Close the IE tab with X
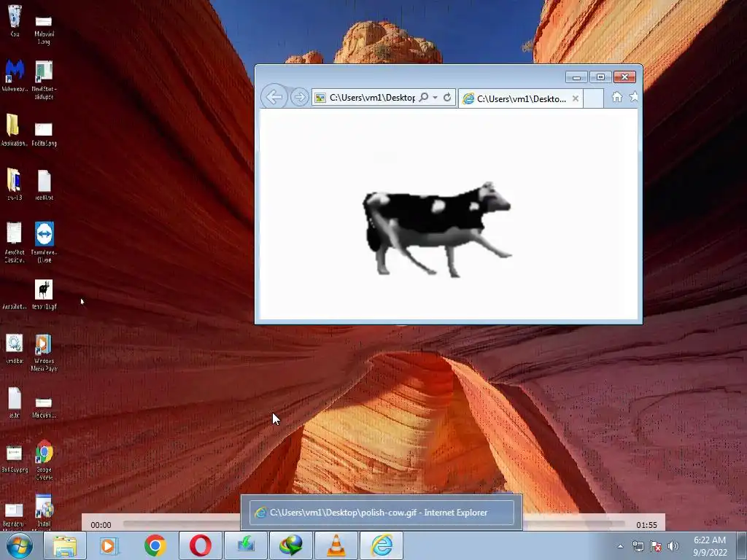 [576, 98]
